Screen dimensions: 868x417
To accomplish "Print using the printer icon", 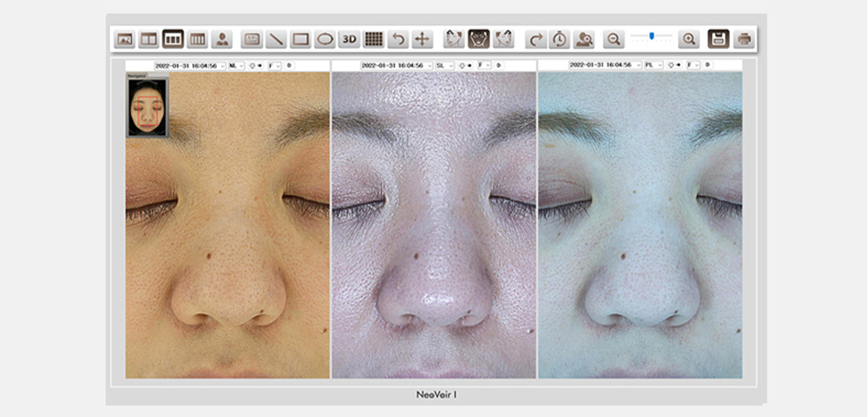I will pyautogui.click(x=744, y=39).
